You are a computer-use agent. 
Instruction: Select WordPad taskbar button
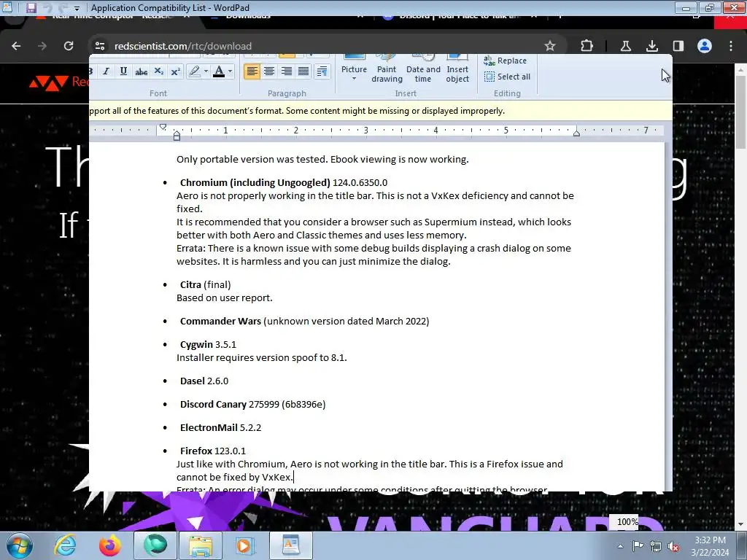291,545
